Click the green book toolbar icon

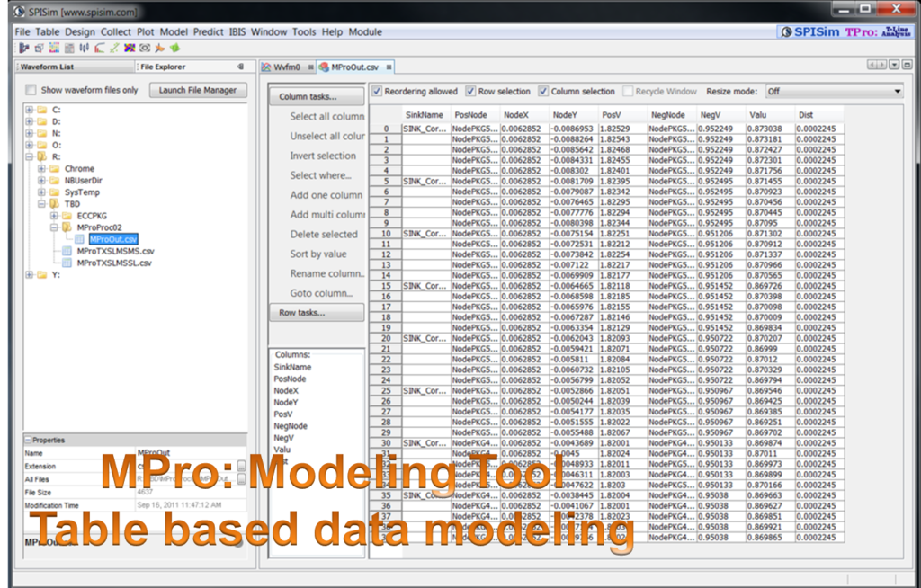tap(174, 48)
